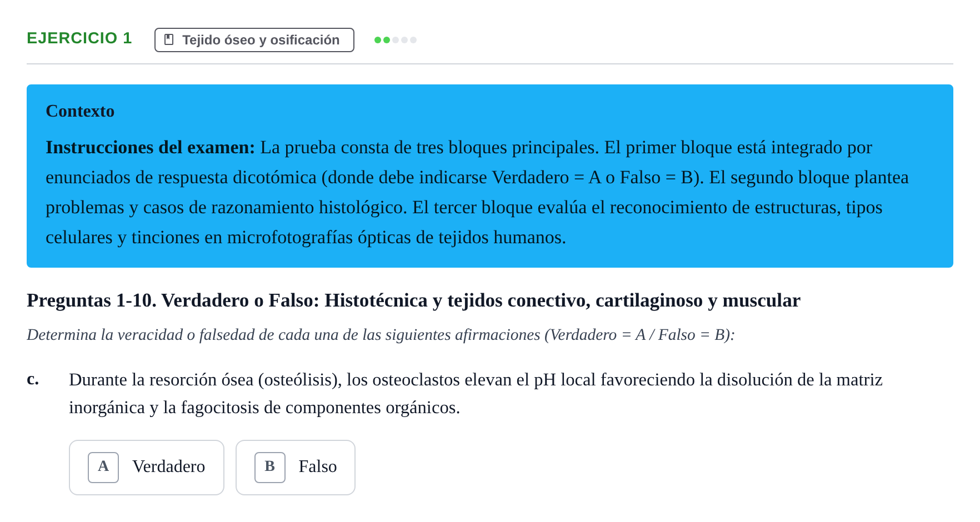Click the 'Preguntas 1-10. Verdadero o Falso' heading

(413, 300)
